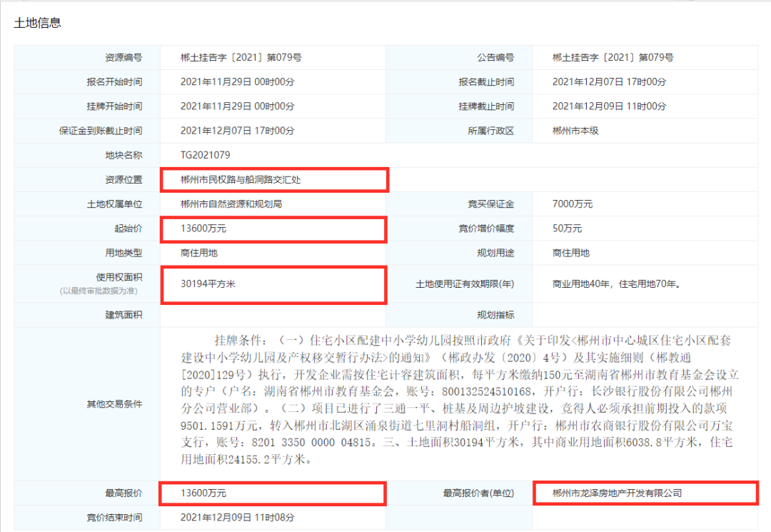Click the 所属行政区 label

[490, 131]
